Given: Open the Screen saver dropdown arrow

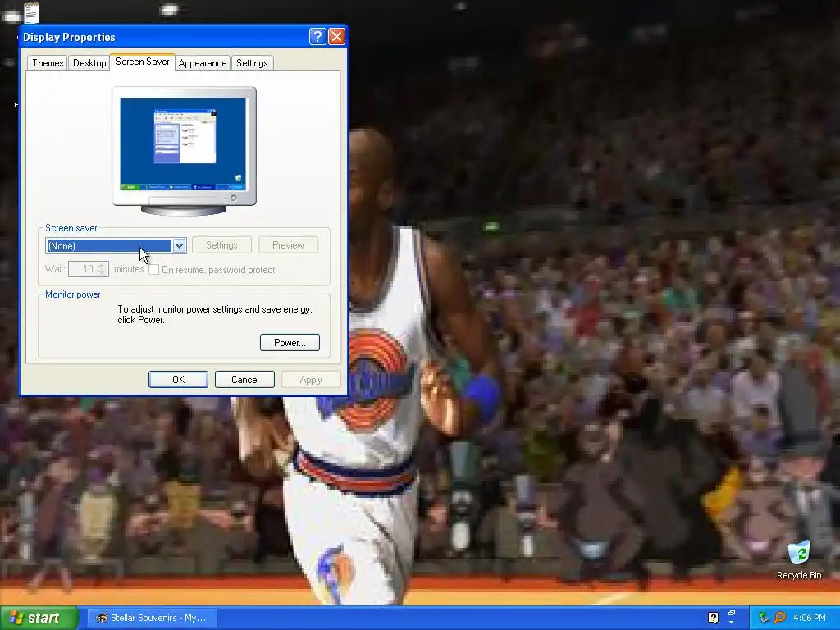Looking at the screenshot, I should 179,246.
